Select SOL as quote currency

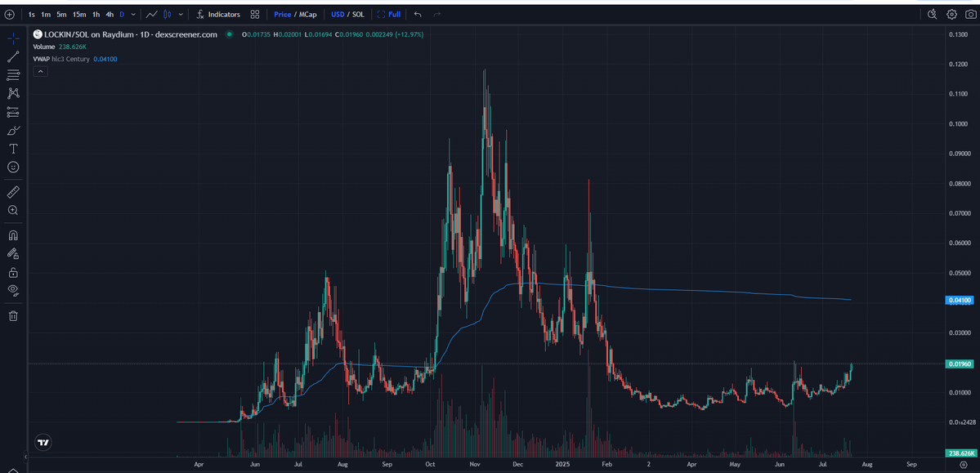pos(358,14)
